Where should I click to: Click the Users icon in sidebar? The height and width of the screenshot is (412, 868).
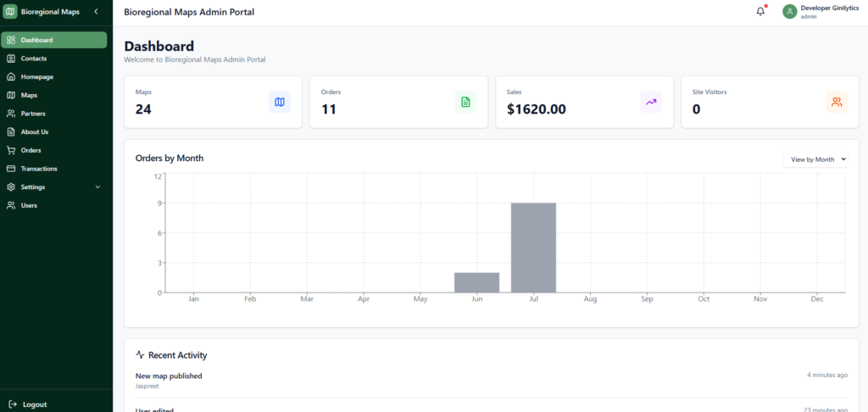[11, 205]
